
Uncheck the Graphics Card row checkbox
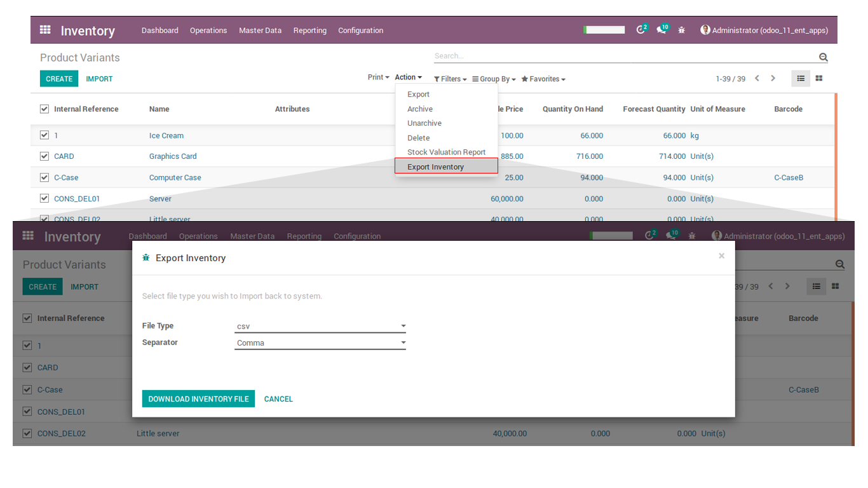point(44,156)
